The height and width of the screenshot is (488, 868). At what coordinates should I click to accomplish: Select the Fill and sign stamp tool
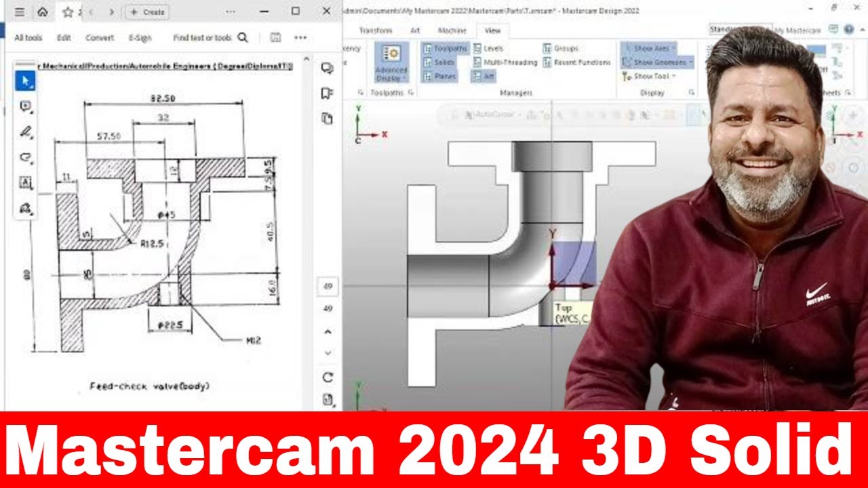click(x=25, y=208)
